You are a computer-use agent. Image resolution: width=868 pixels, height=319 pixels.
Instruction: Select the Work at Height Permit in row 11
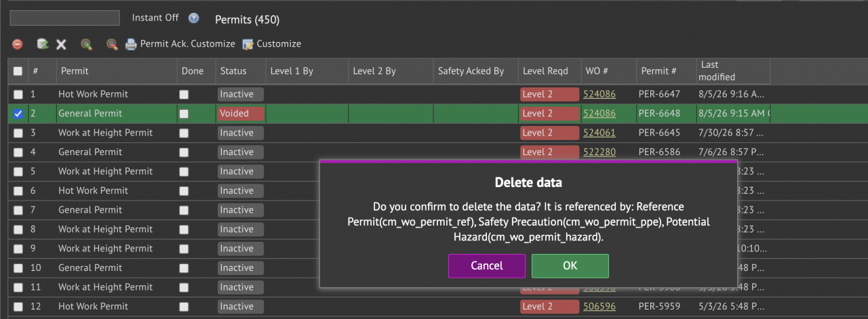[105, 287]
